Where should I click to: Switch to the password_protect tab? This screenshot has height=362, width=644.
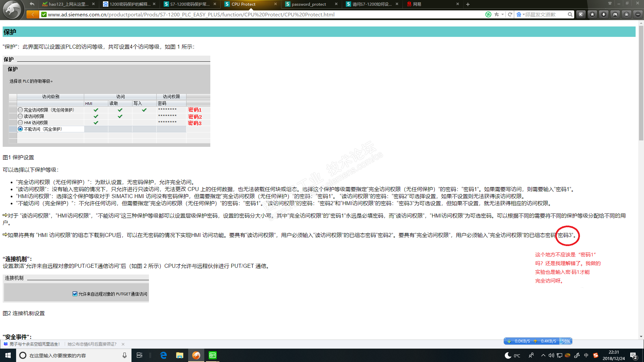point(309,4)
